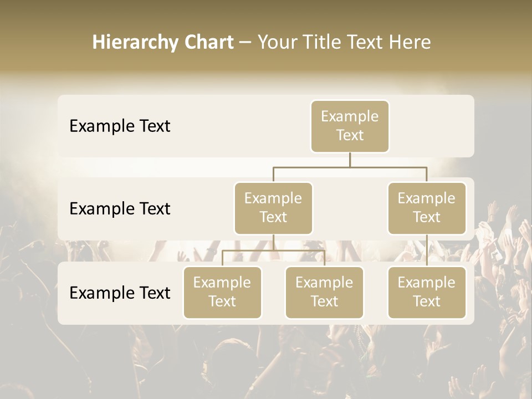The image size is (532, 399).
Task: Click the top row's "Example Text" label
Action: tap(120, 126)
